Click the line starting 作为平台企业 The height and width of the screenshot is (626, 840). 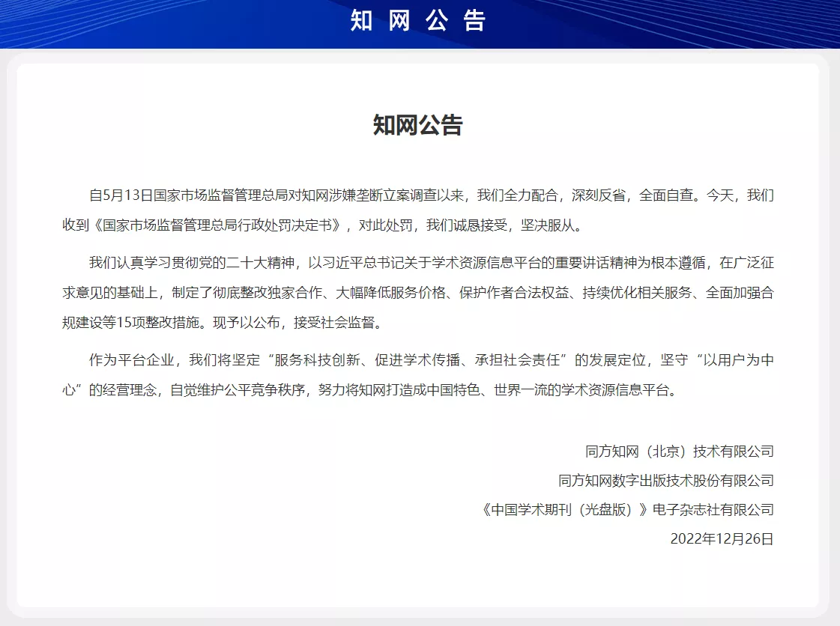[x=432, y=360]
